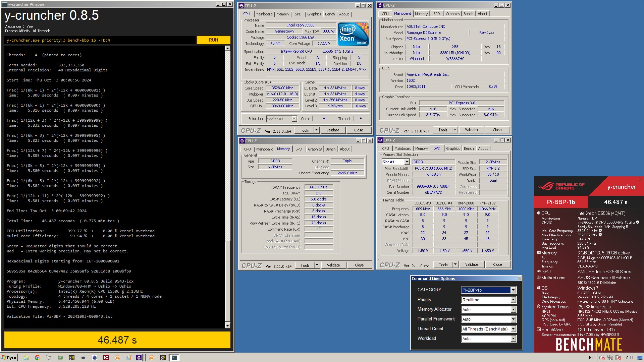The image size is (644, 362).
Task: Click the DRAM Frequency value 661.4 MHz
Action: 319,187
